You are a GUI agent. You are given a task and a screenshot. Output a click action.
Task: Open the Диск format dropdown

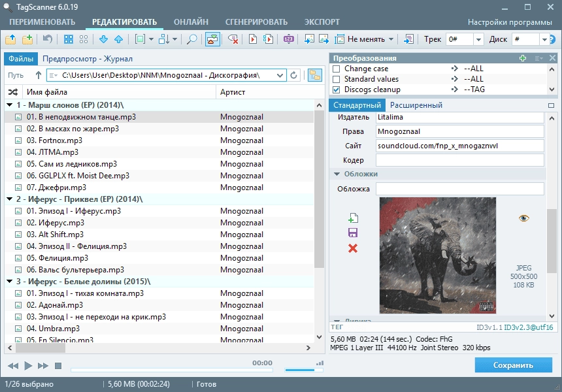click(x=544, y=39)
